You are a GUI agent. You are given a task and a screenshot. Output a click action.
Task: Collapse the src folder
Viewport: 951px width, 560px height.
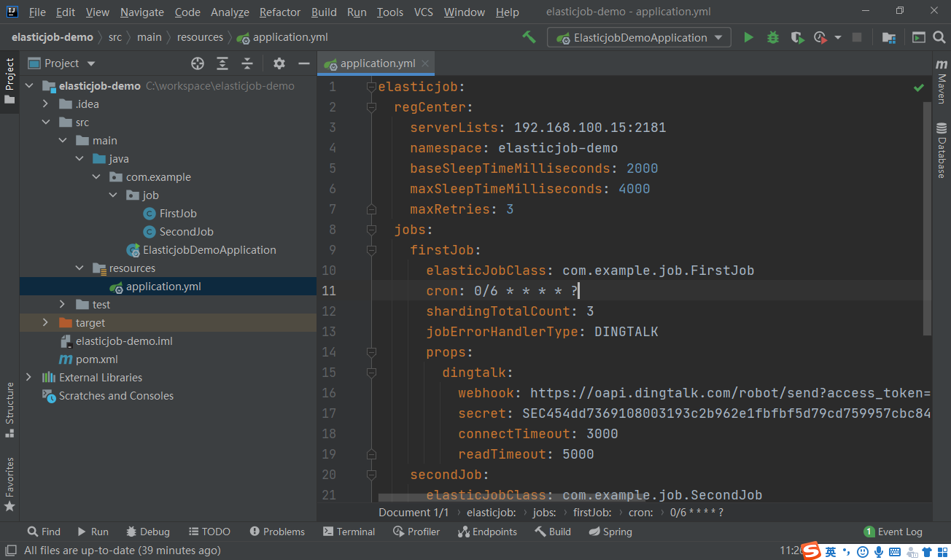[x=46, y=122]
